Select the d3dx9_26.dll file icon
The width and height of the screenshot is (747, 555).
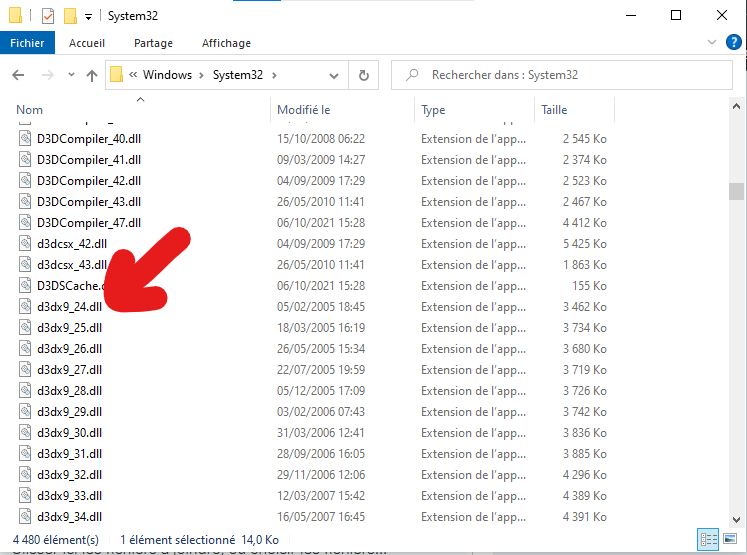[x=25, y=348]
